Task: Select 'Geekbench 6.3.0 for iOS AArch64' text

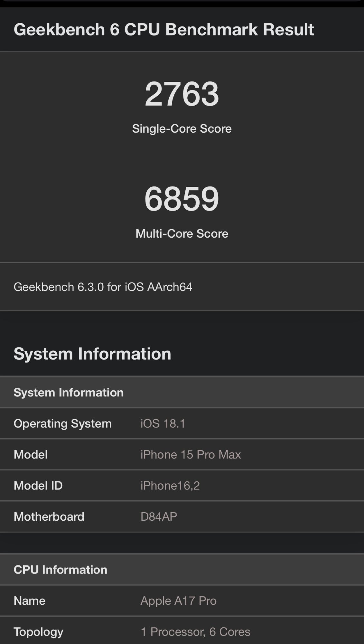Action: coord(103,287)
